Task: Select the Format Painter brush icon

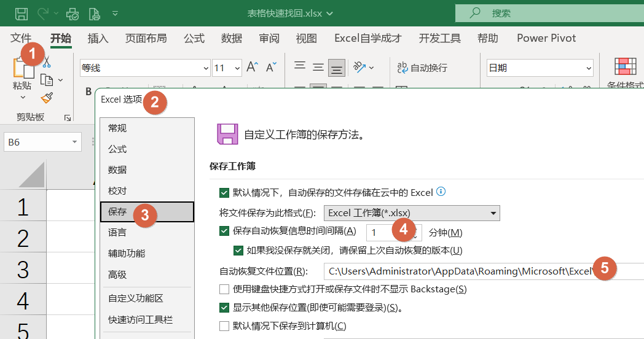Action: coord(47,98)
